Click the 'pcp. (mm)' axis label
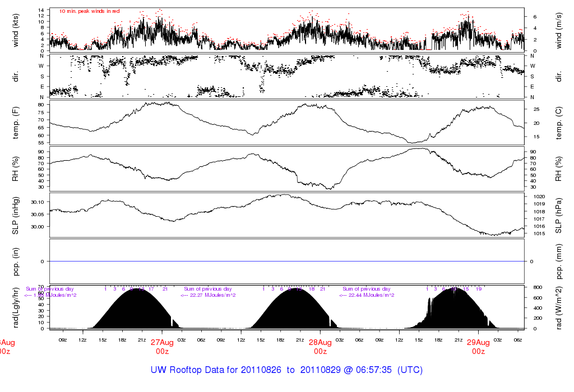 559,262
